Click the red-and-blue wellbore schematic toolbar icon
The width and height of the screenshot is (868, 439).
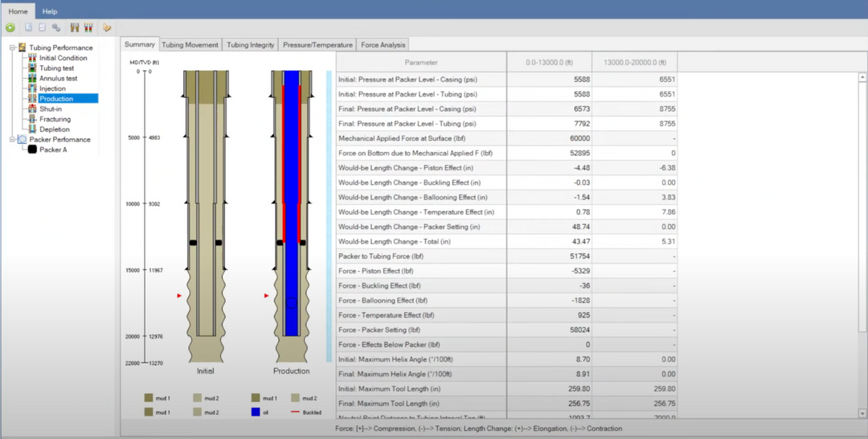point(88,27)
